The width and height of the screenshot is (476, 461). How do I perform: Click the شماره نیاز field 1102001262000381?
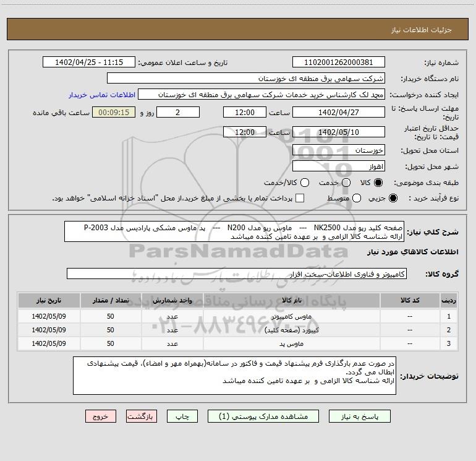pos(339,62)
